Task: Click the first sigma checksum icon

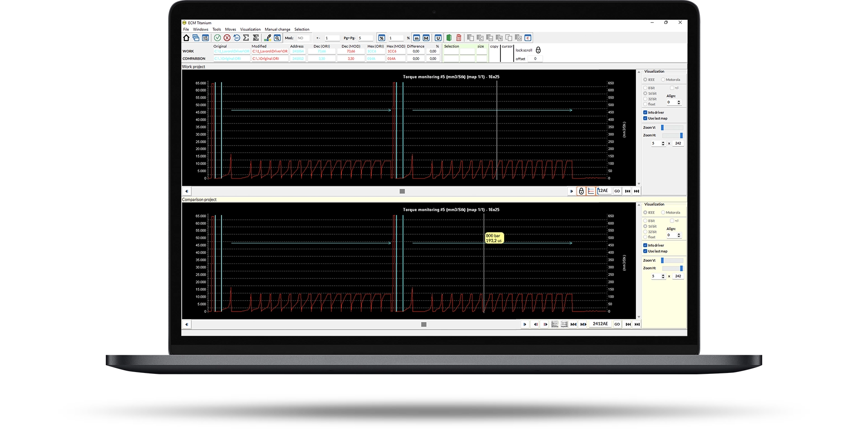Action: click(246, 38)
